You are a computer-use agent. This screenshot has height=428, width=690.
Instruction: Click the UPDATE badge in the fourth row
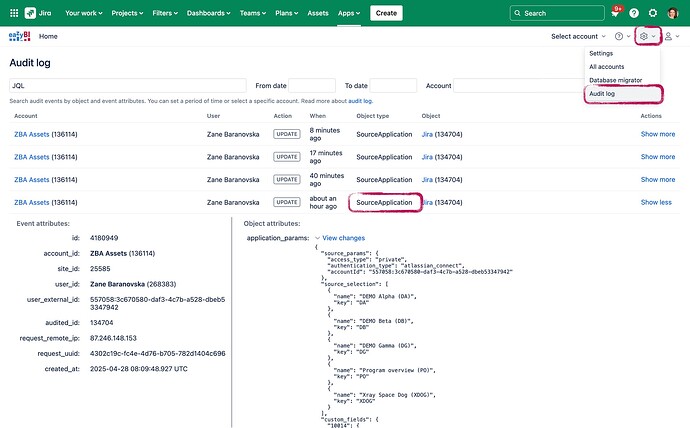tap(286, 202)
